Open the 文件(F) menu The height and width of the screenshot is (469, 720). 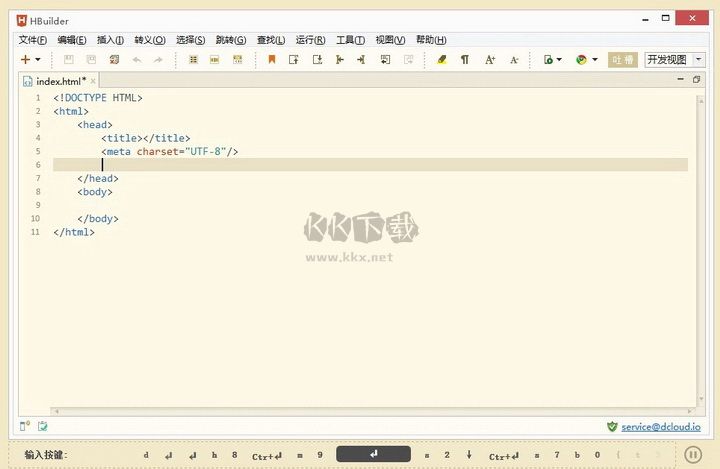point(33,40)
